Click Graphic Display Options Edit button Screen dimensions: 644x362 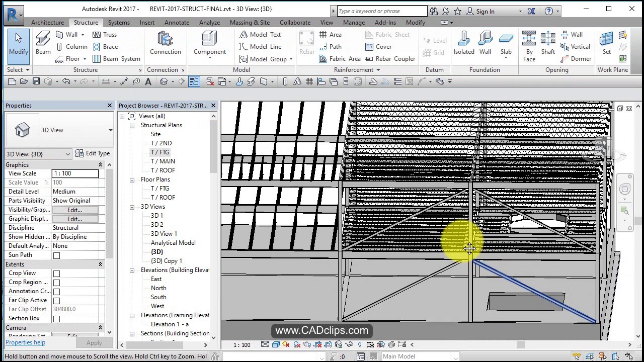tap(74, 219)
